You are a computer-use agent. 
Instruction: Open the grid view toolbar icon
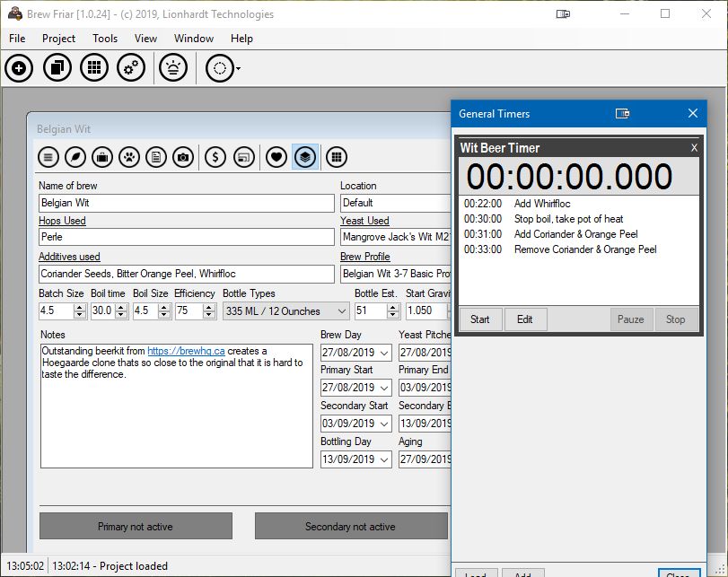pos(94,68)
